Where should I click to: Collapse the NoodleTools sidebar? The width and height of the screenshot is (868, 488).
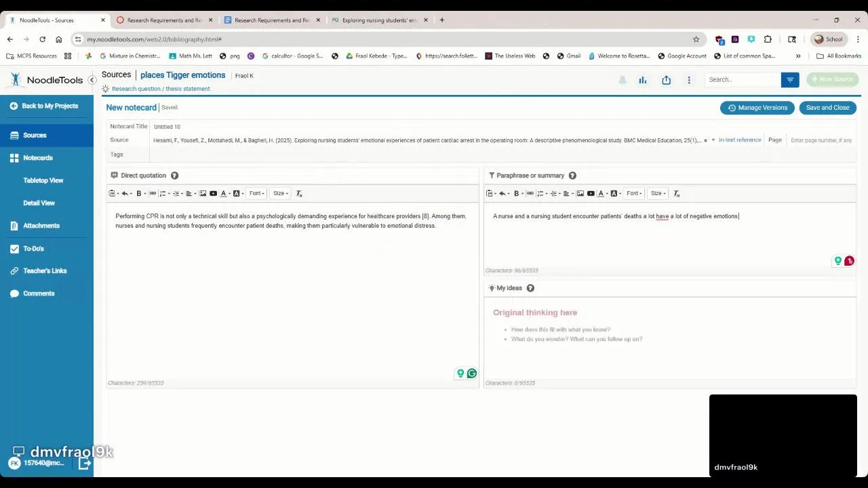(x=92, y=80)
